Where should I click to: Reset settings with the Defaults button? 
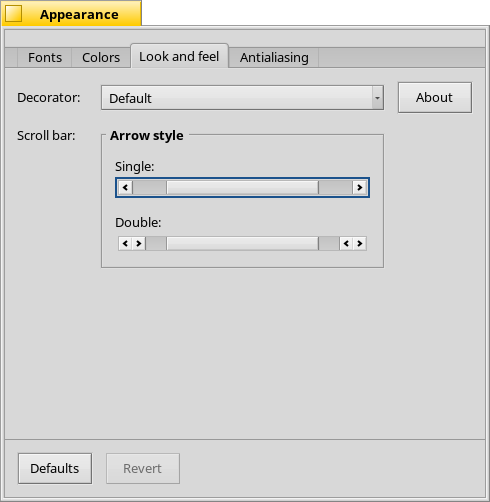tap(55, 468)
